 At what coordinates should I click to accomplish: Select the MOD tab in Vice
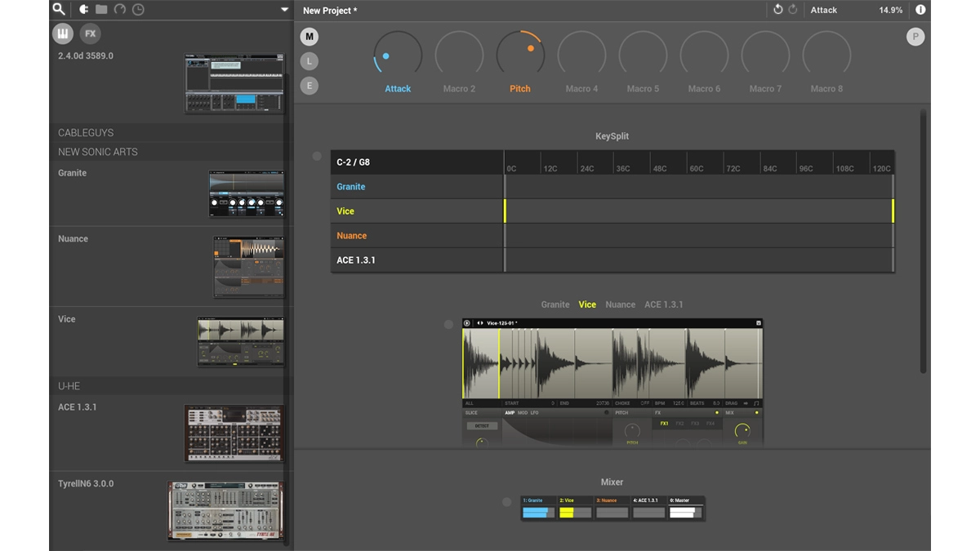(x=523, y=413)
